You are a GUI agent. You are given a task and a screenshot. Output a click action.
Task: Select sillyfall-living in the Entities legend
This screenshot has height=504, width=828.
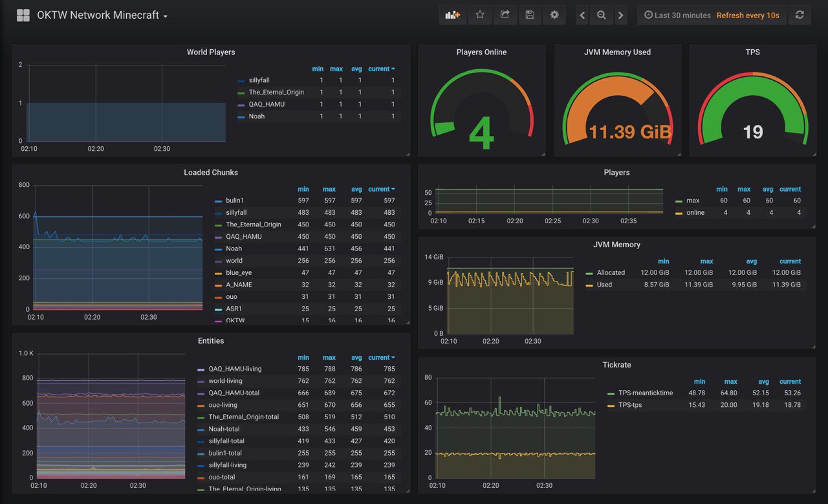[x=227, y=465]
